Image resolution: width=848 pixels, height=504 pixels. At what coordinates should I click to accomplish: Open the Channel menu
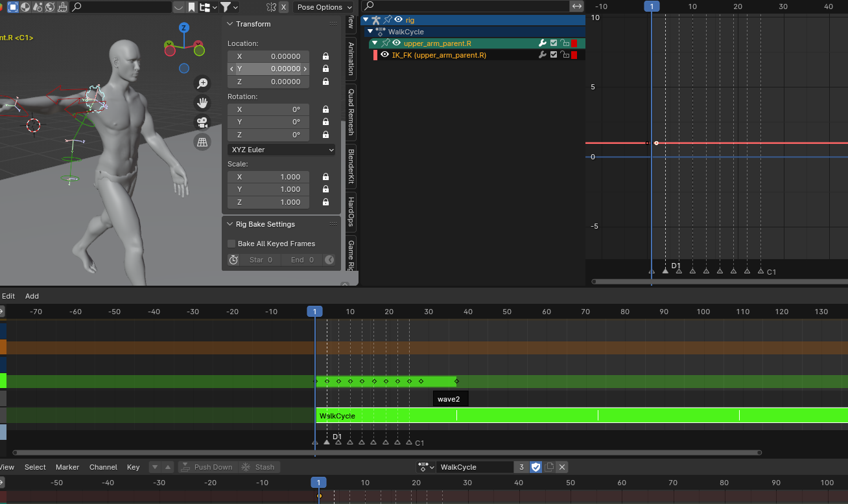point(103,467)
